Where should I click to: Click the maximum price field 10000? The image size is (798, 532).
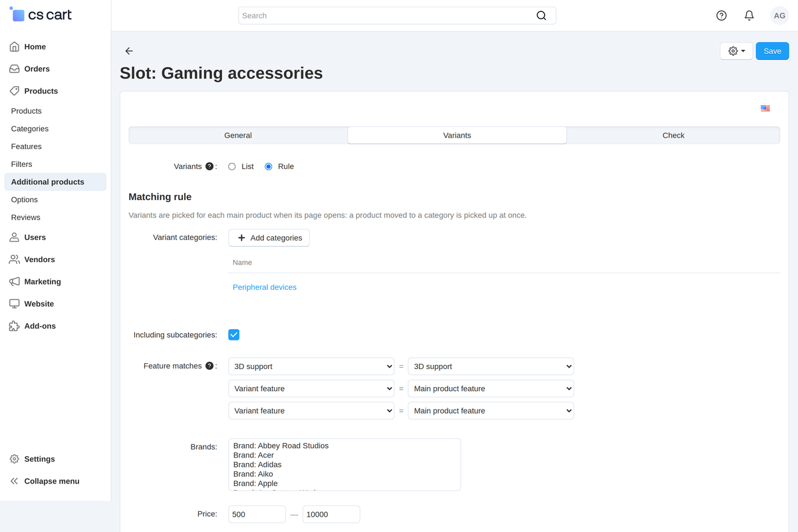point(331,514)
